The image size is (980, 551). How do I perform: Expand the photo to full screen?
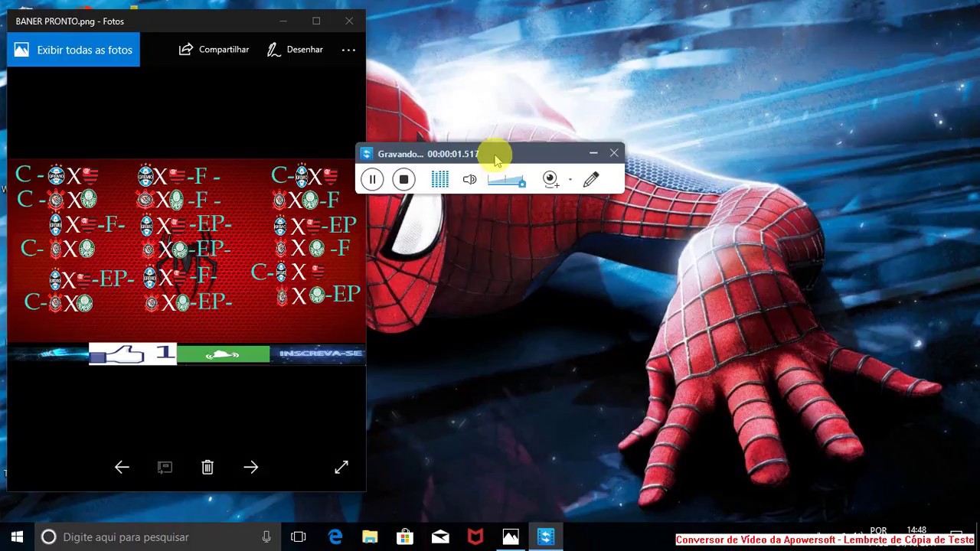tap(341, 467)
